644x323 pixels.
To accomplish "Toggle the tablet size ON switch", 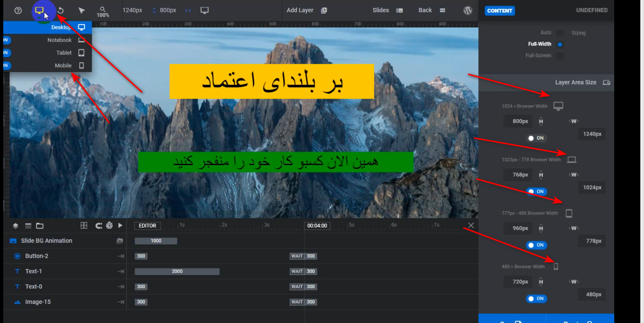I will (x=536, y=245).
